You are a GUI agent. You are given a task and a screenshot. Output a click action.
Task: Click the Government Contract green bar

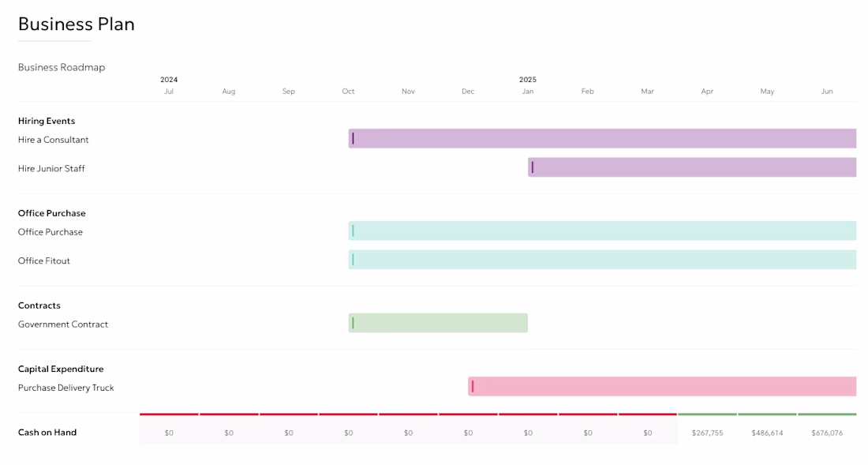(438, 323)
